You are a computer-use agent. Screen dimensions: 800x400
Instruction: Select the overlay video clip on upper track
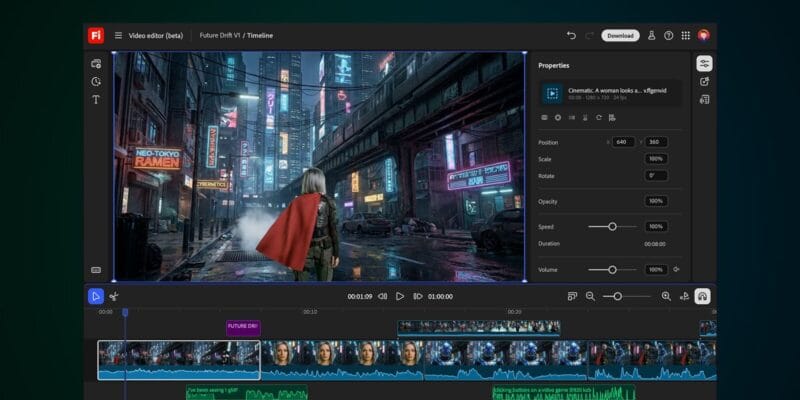pos(479,328)
